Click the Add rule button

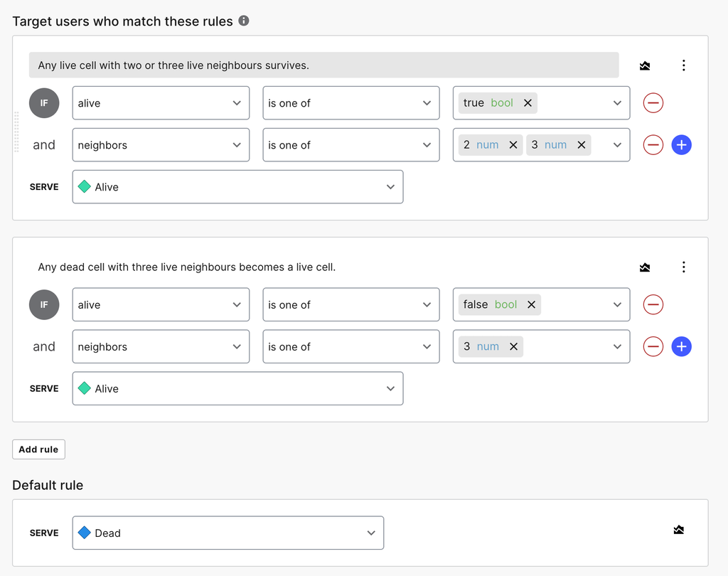(38, 449)
